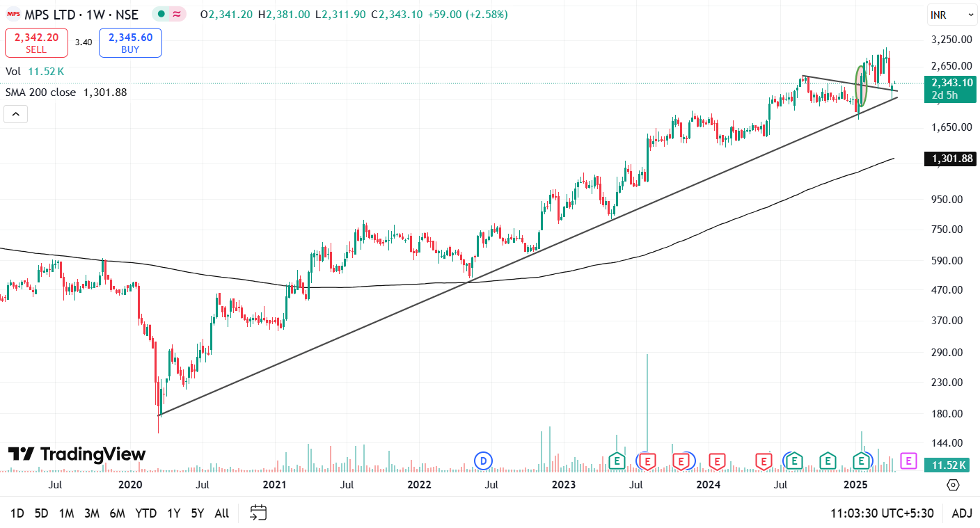Select the 3M time range
The height and width of the screenshot is (528, 980).
91,513
